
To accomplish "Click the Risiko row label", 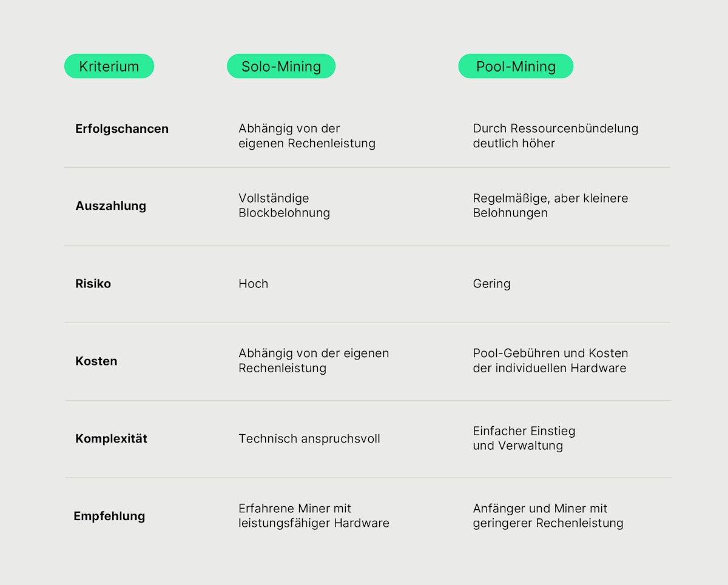I will [93, 283].
